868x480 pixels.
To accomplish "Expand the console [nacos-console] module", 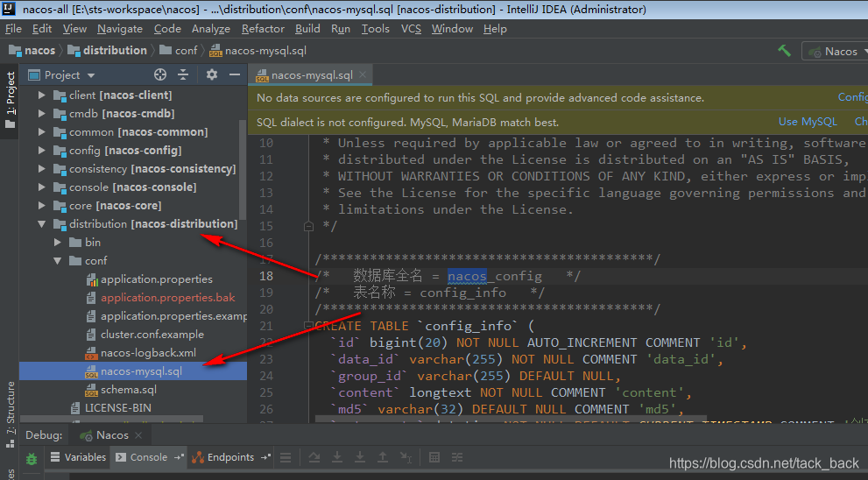I will [x=41, y=187].
